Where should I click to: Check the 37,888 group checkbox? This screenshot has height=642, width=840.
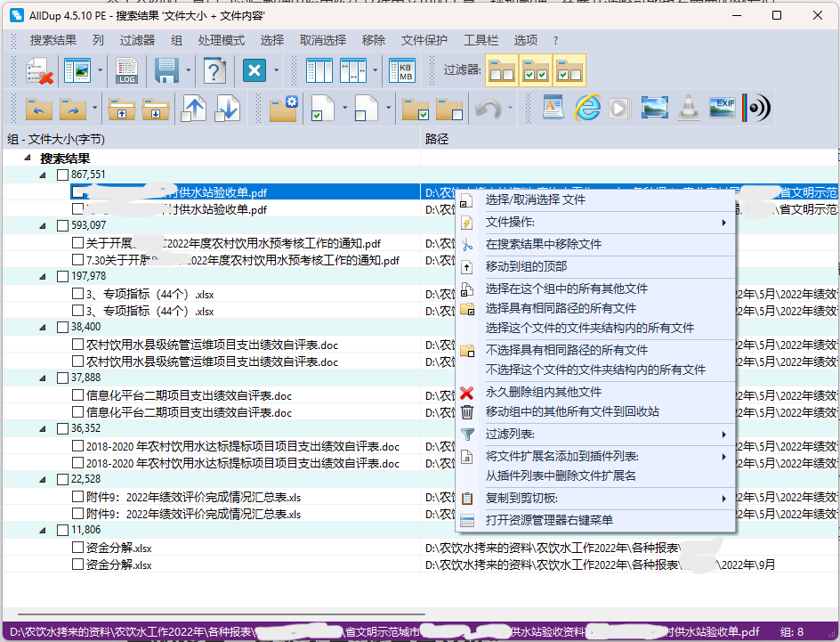click(x=62, y=378)
